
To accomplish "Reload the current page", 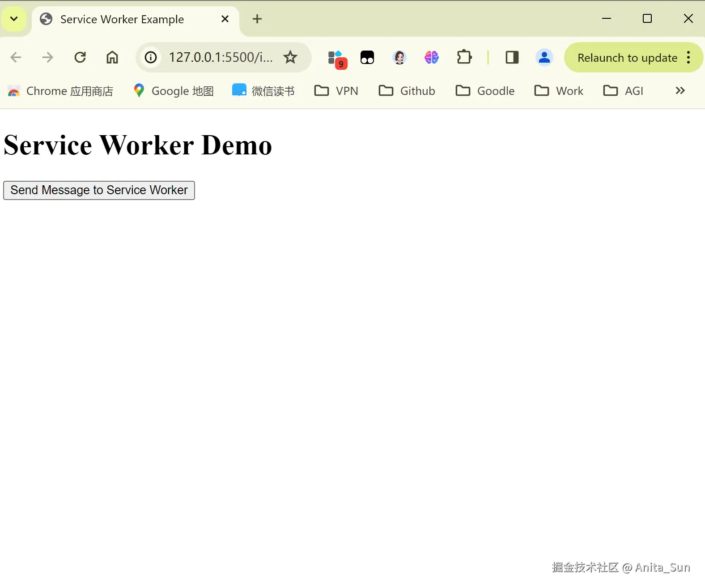I will [x=80, y=57].
